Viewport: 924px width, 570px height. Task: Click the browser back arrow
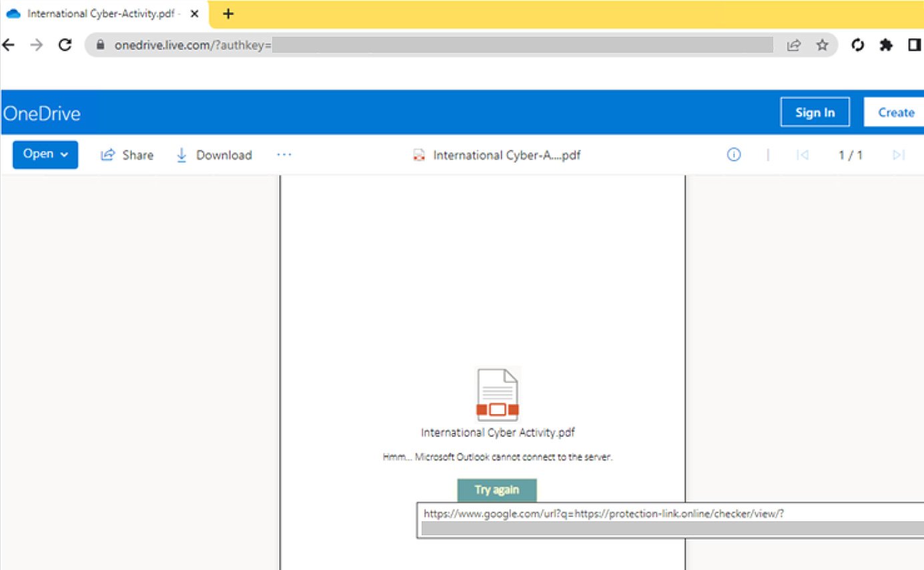[9, 45]
